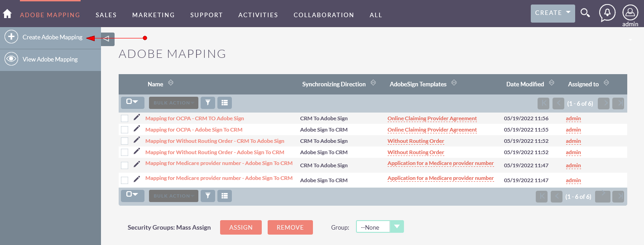Click the Assign button

pos(241,227)
